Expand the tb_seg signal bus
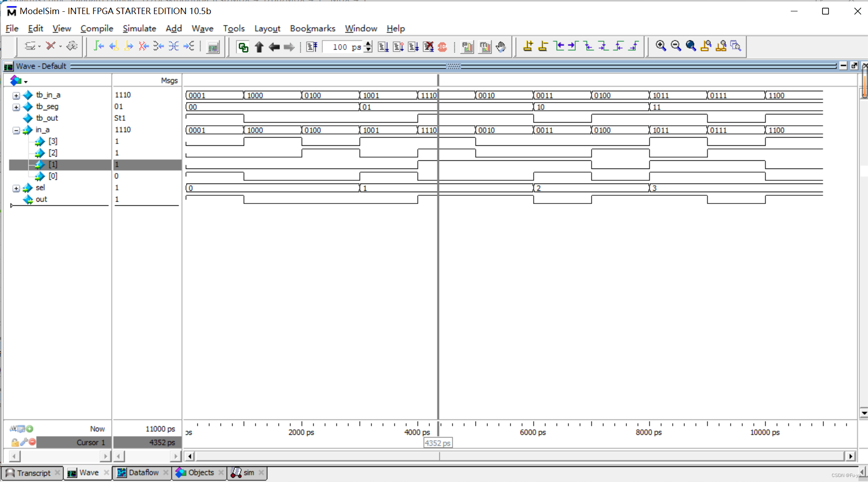 coord(16,107)
